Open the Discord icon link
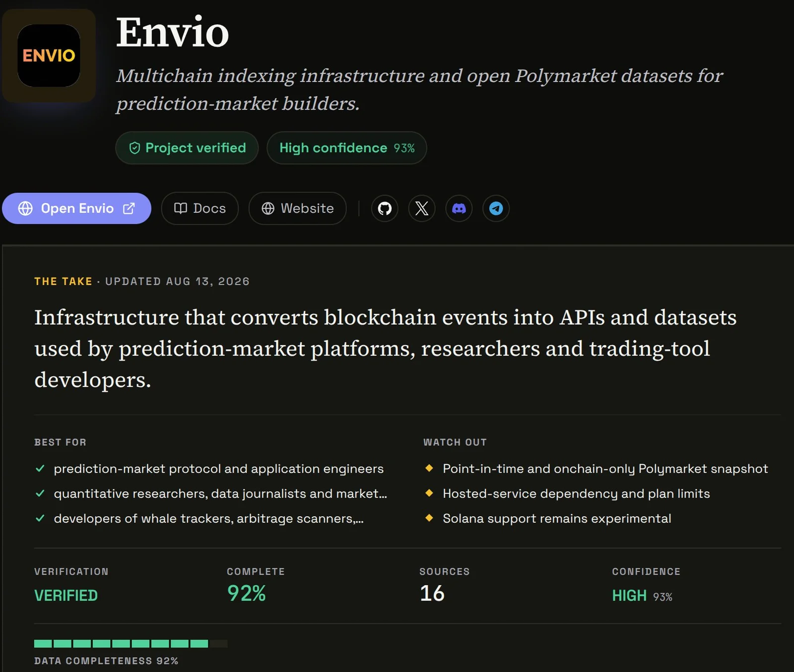 tap(459, 208)
